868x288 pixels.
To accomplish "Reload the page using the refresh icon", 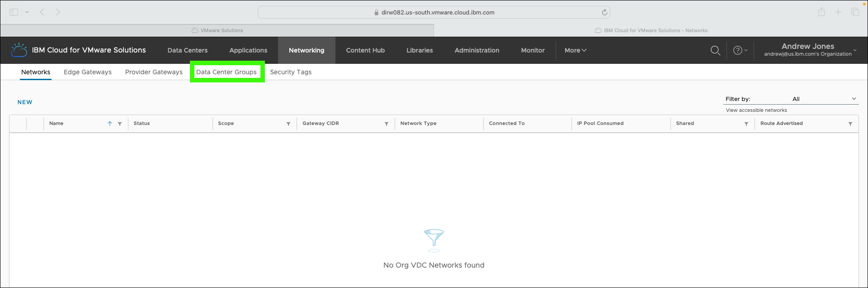I will point(604,12).
